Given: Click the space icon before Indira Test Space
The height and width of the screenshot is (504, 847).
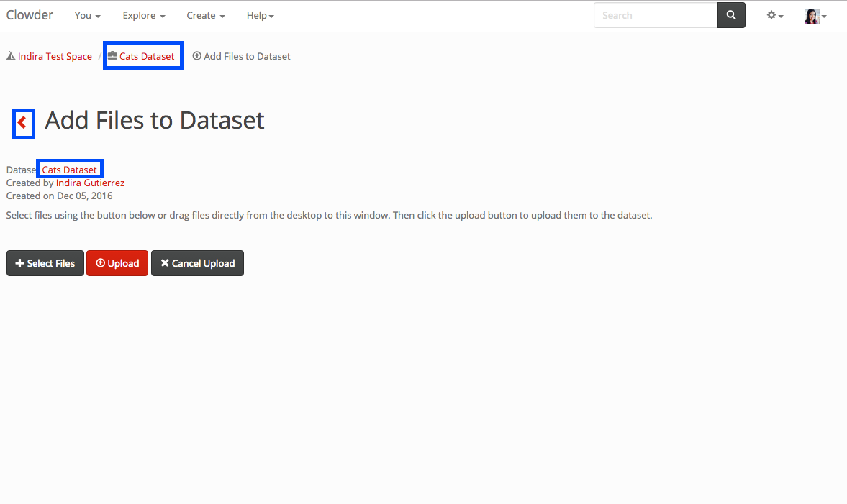Looking at the screenshot, I should [11, 56].
